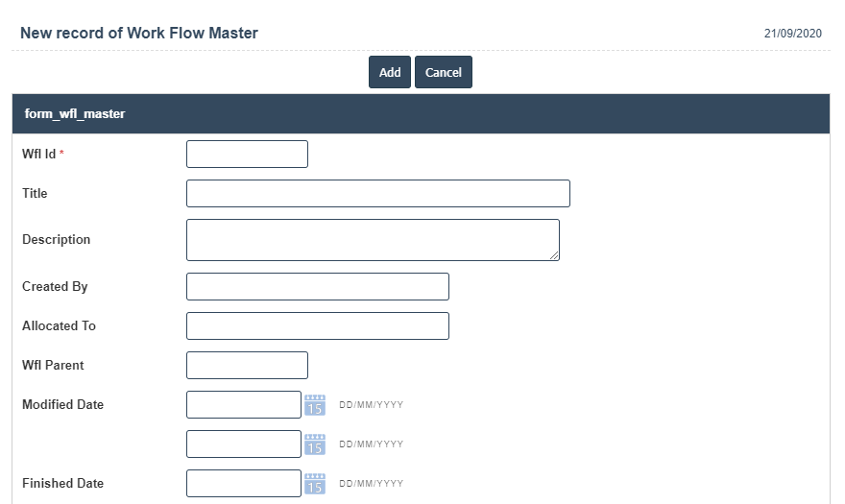Select the unlabeled date field below Modified Date

coord(244,444)
